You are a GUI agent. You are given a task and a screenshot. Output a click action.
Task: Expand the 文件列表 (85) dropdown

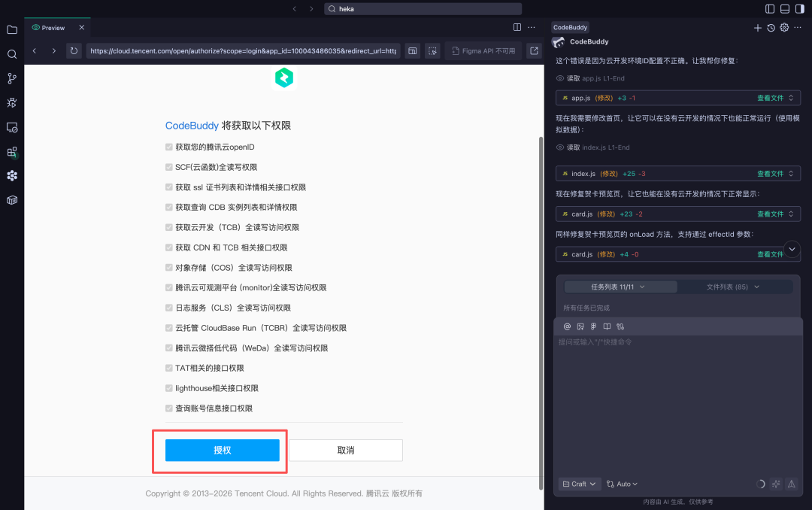tap(735, 286)
